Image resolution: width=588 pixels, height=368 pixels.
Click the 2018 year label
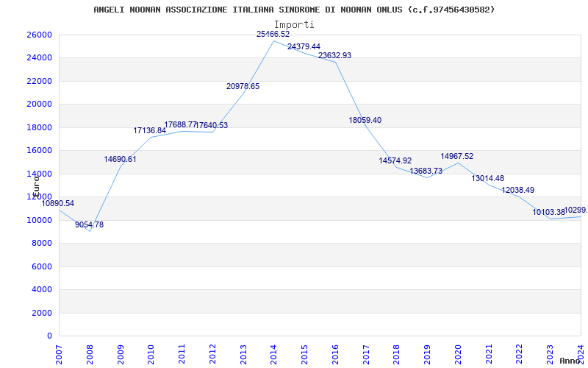coord(397,355)
